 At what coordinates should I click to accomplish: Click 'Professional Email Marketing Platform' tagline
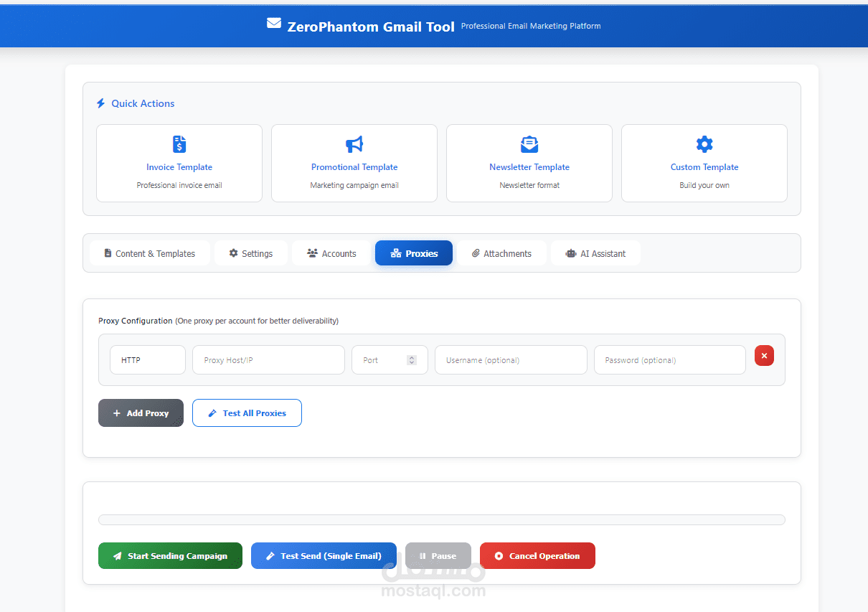(531, 26)
